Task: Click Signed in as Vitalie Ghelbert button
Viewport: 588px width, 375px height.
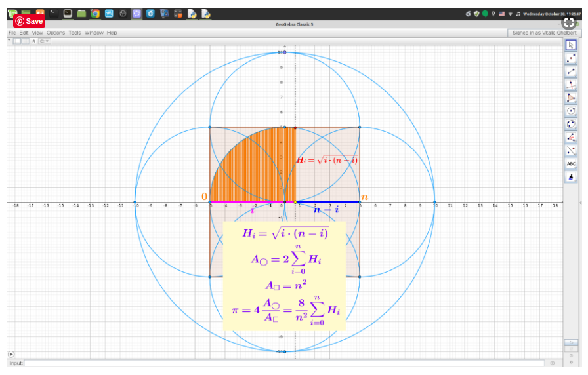Action: point(544,33)
